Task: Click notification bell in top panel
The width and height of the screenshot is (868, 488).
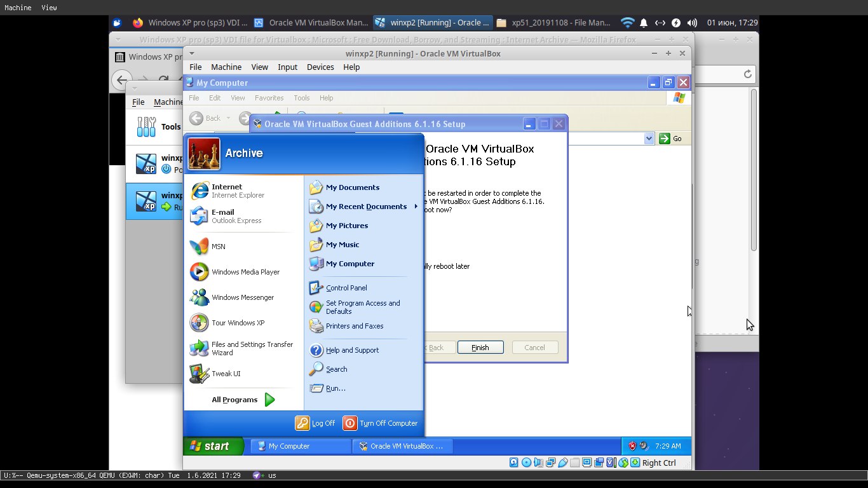Action: click(644, 23)
